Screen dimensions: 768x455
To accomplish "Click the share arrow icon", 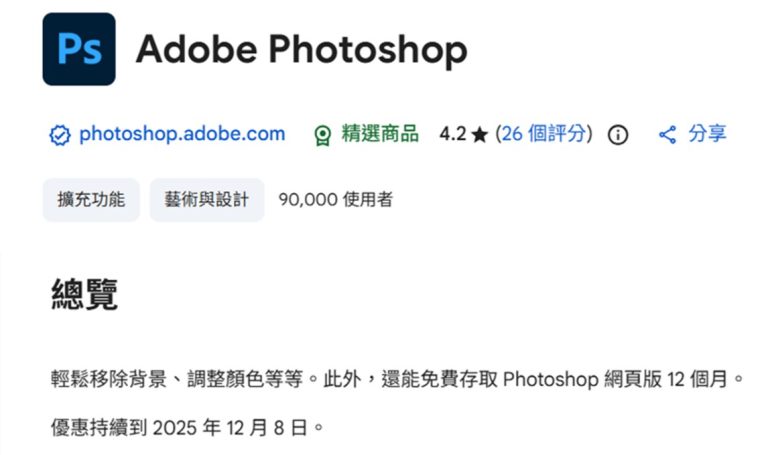I will coord(667,135).
